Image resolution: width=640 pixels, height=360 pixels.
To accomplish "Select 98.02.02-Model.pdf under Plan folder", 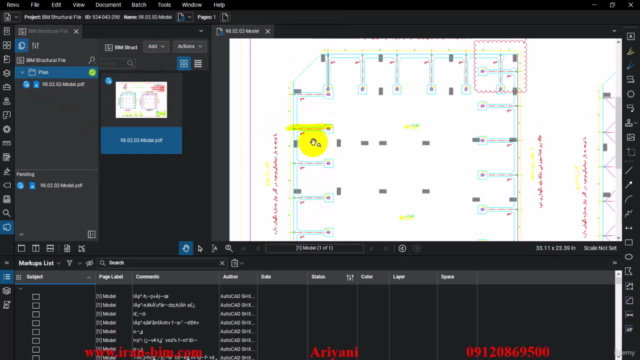I will tap(63, 84).
